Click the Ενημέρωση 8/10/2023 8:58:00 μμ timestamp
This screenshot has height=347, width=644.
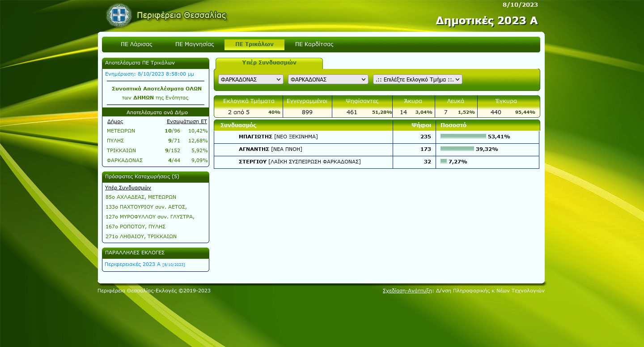point(150,74)
